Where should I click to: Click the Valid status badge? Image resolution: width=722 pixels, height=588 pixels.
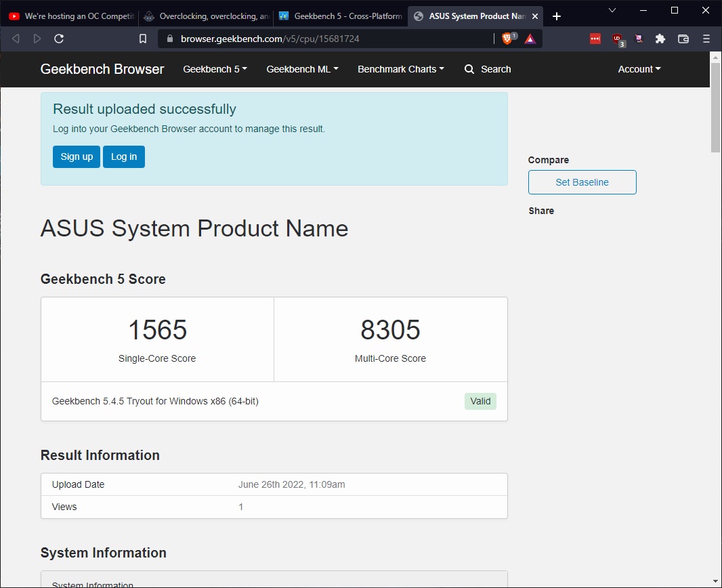tap(480, 401)
